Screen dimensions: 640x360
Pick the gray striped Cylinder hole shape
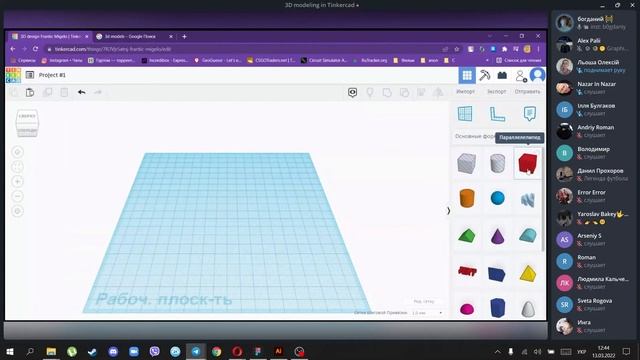[x=497, y=163]
